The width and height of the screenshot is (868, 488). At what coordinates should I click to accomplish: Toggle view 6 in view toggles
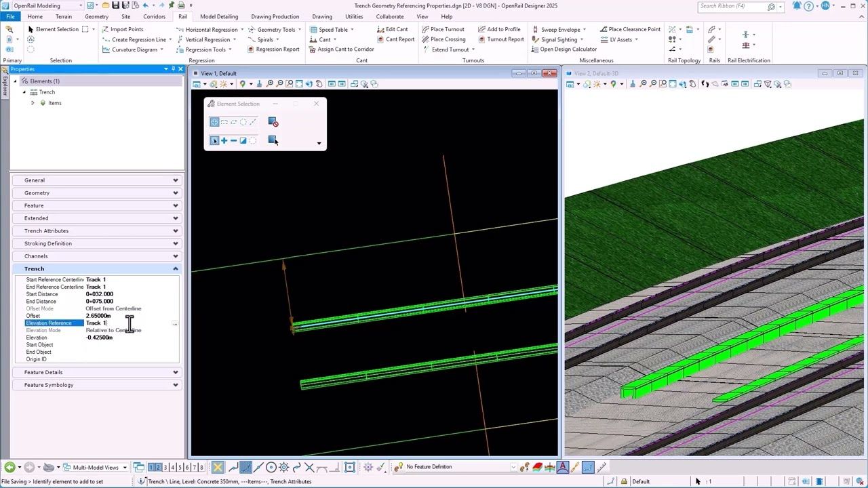pyautogui.click(x=187, y=467)
